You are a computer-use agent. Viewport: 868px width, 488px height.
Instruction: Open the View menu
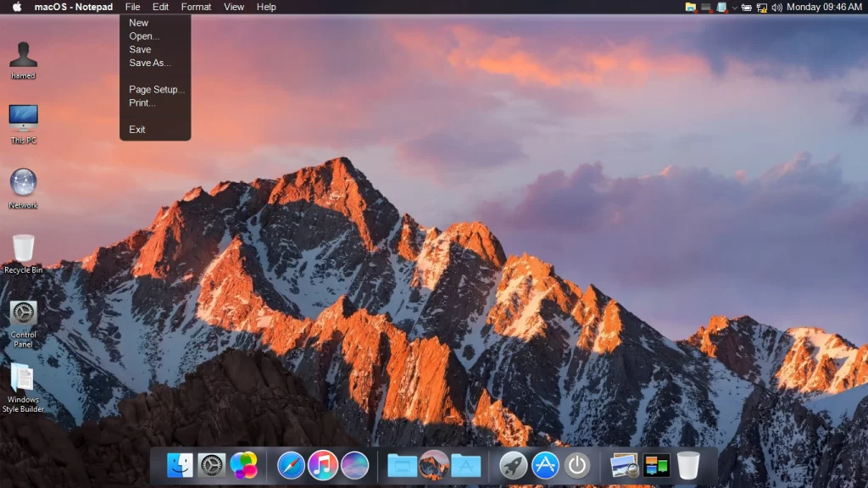[234, 7]
